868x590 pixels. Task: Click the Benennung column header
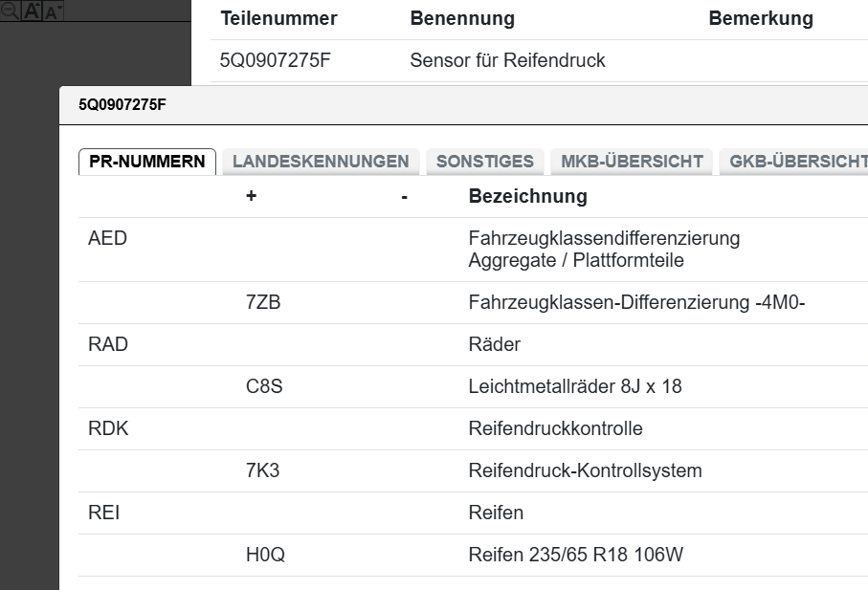(x=462, y=19)
